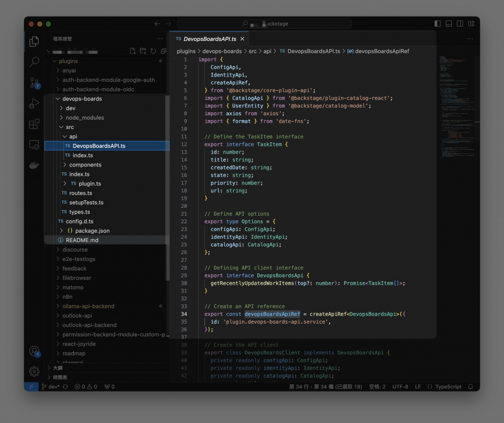The width and height of the screenshot is (504, 423).
Task: Open the Extensions view
Action: point(34,124)
